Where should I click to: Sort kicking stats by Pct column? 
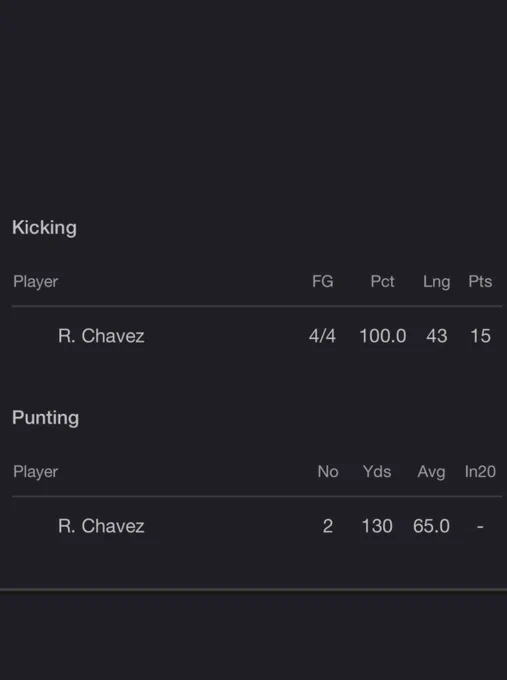[382, 281]
